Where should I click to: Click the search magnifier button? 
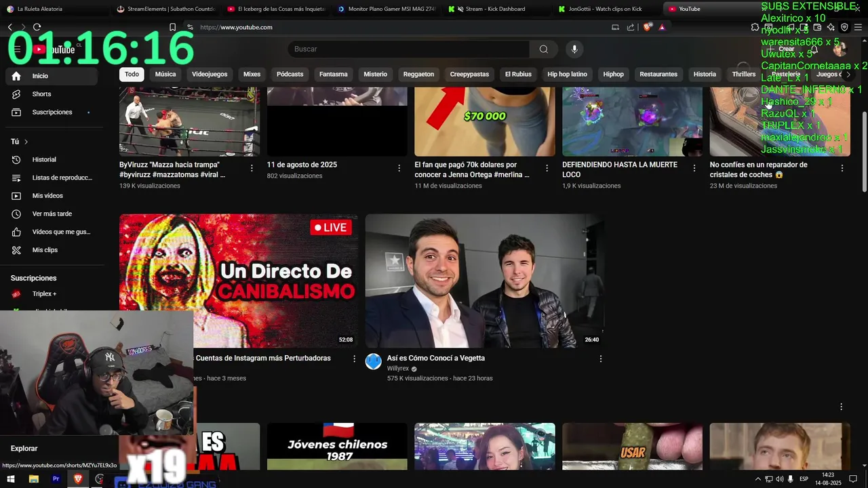[x=543, y=49]
